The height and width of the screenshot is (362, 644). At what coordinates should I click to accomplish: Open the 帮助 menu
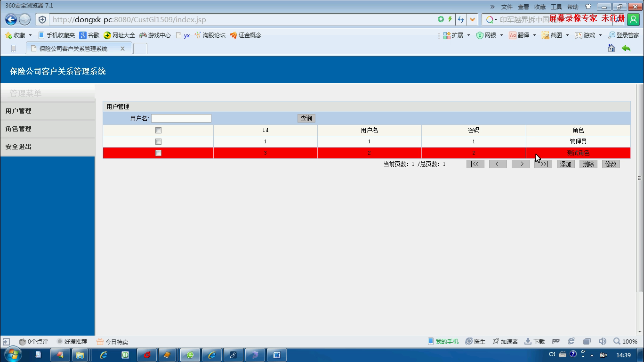coord(573,7)
